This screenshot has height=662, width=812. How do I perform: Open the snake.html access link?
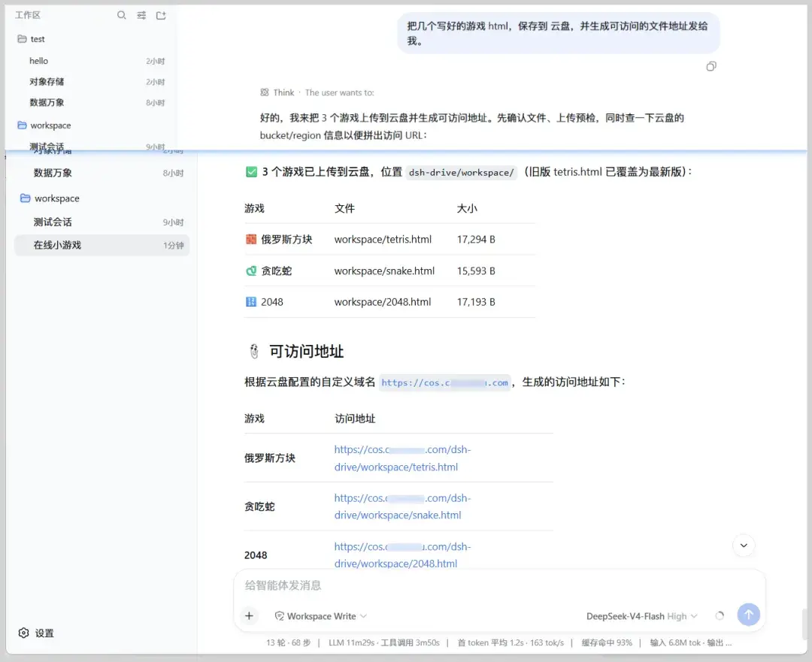[402, 506]
